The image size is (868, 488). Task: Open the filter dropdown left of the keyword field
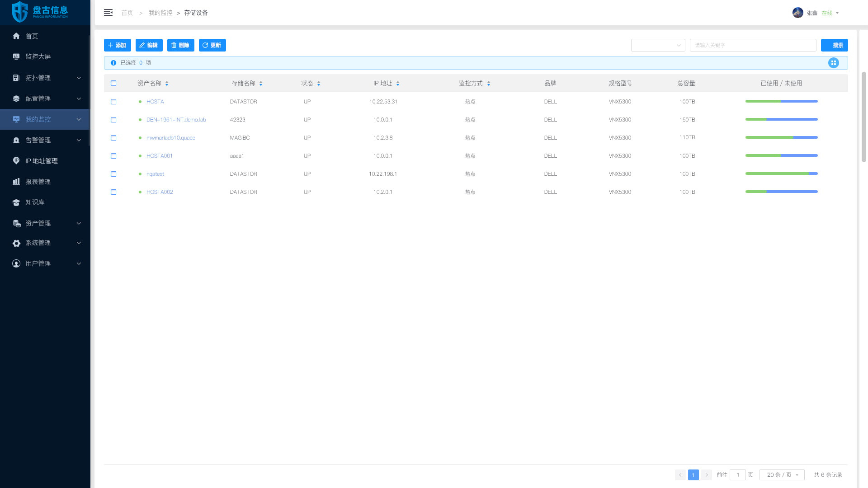tap(658, 45)
